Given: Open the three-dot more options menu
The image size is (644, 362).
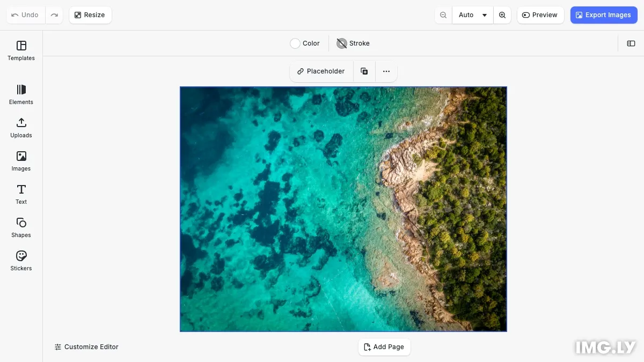Looking at the screenshot, I should click(386, 71).
